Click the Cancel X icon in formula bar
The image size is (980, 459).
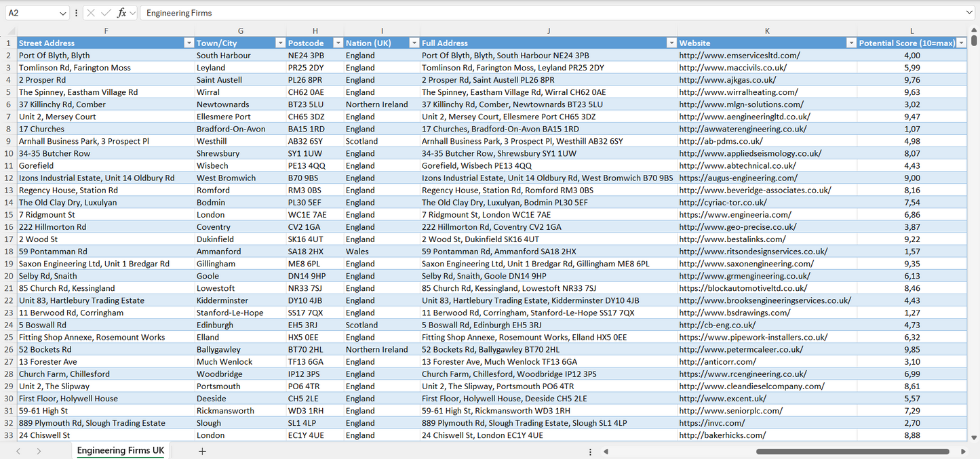click(92, 13)
